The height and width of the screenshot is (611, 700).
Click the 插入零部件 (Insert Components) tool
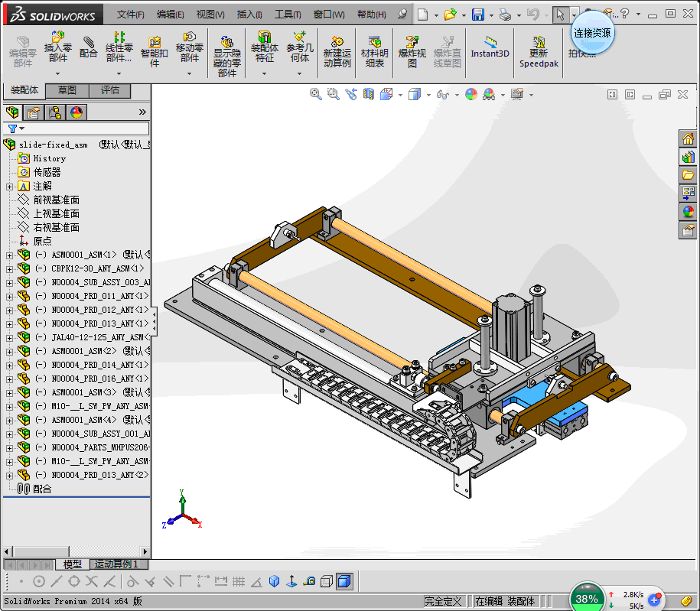coord(57,47)
